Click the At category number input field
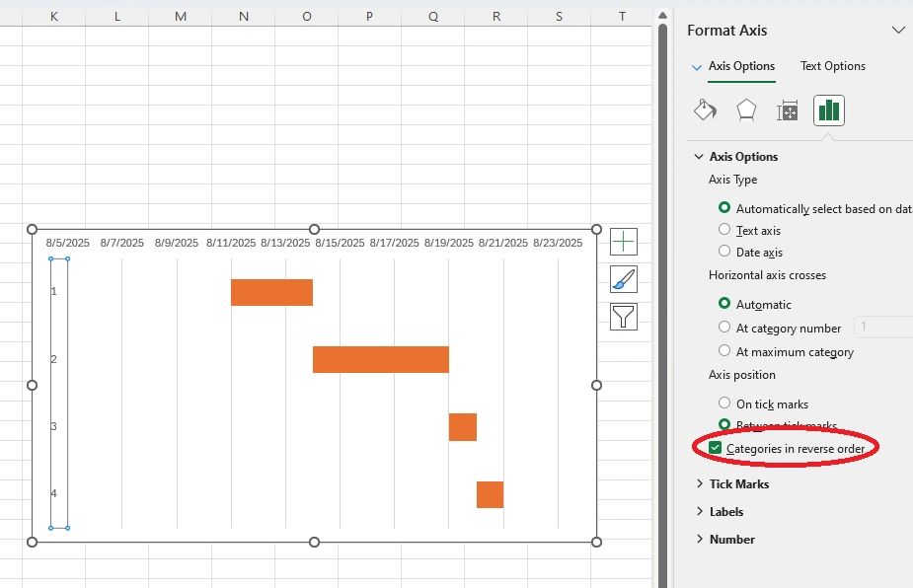 coord(883,328)
